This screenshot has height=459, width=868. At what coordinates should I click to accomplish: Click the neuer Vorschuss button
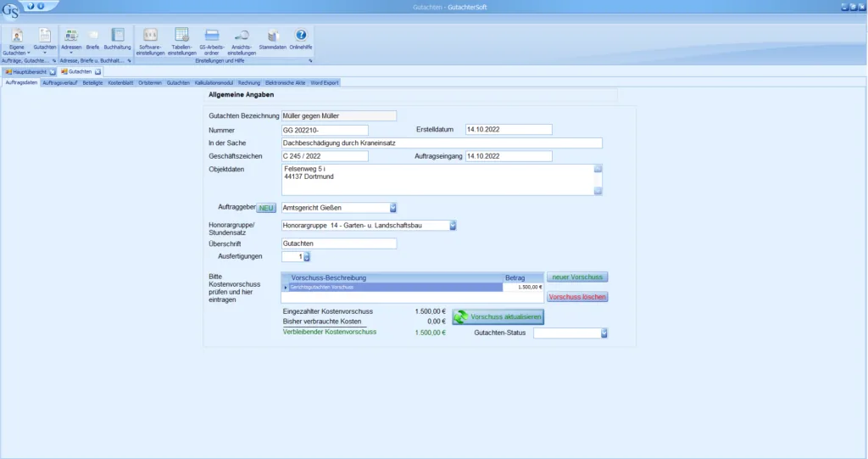[x=577, y=277]
